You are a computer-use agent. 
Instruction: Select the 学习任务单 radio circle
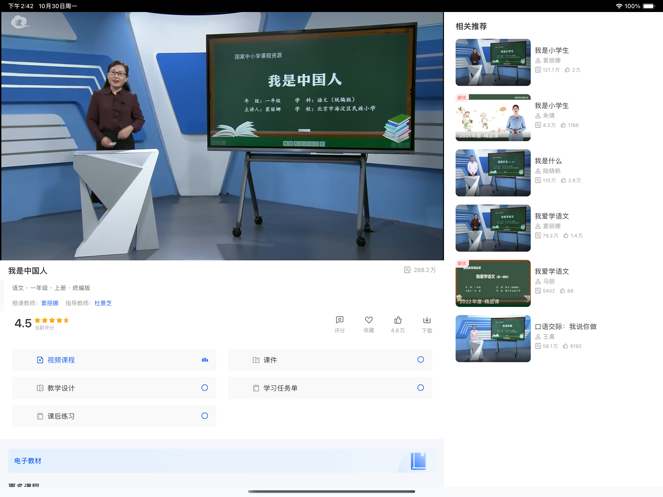click(x=420, y=388)
